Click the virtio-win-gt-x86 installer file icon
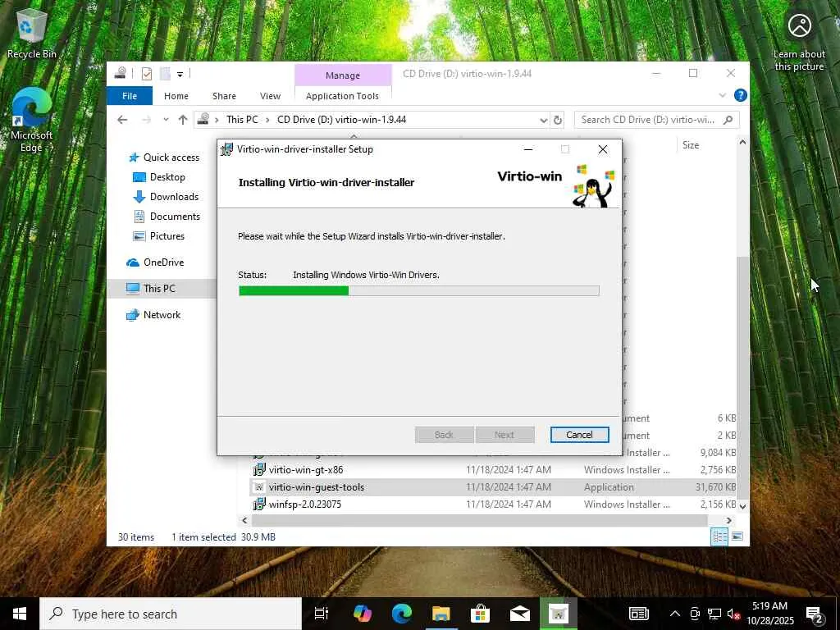 (x=259, y=470)
